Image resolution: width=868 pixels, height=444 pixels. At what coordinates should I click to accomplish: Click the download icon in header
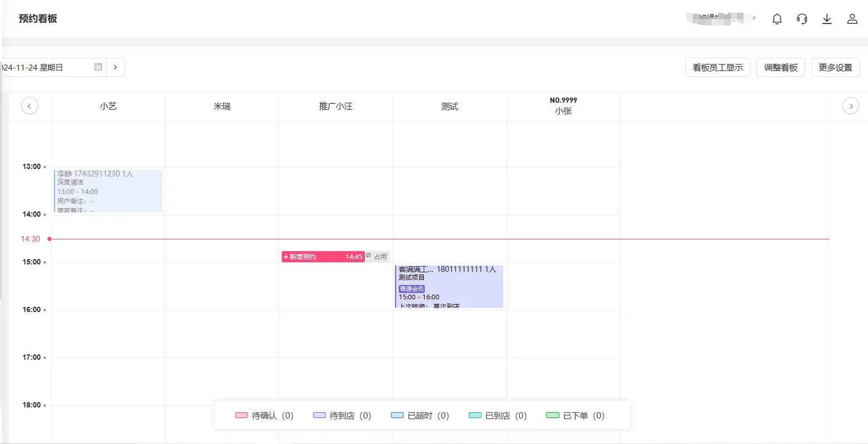[x=827, y=19]
